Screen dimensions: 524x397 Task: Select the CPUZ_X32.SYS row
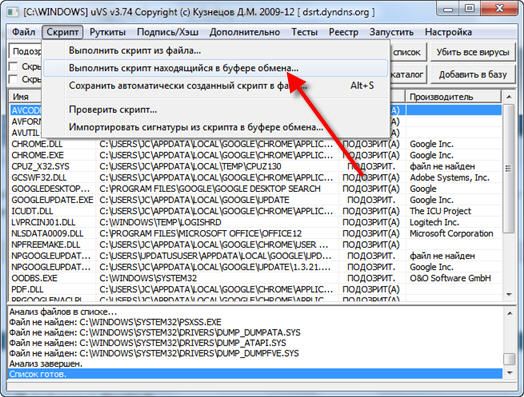click(256, 166)
